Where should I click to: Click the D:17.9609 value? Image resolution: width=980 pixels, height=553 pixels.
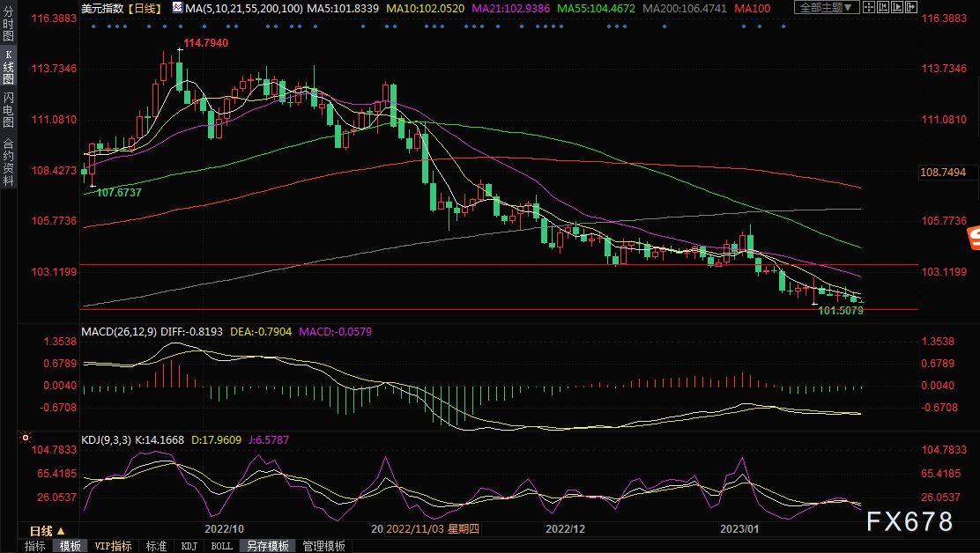[x=216, y=440]
